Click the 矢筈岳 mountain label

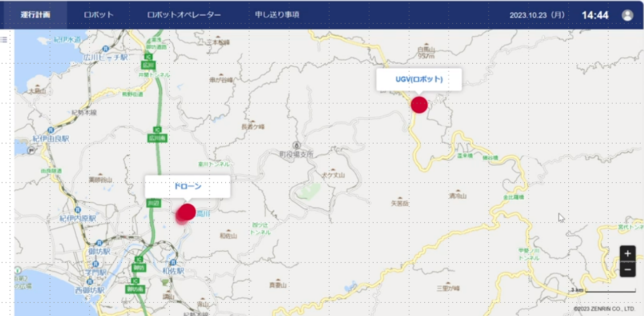coord(399,203)
